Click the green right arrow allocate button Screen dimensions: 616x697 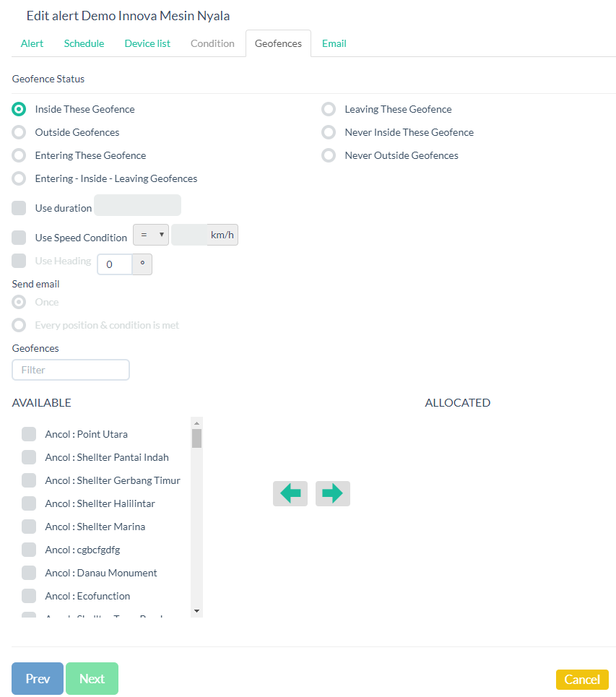(332, 493)
